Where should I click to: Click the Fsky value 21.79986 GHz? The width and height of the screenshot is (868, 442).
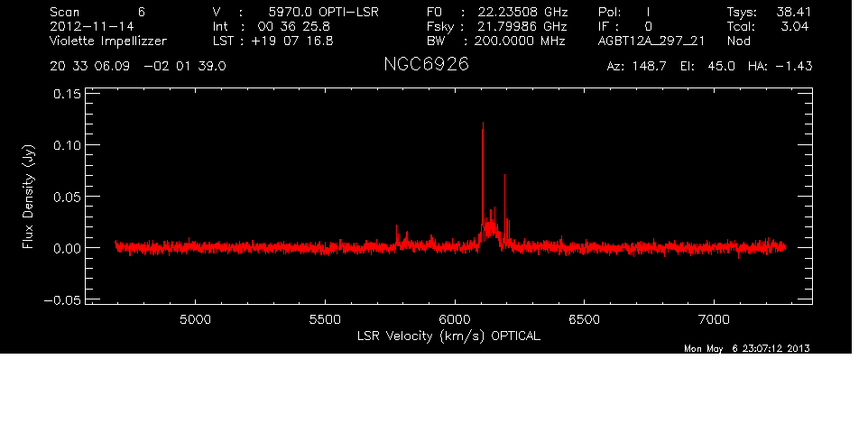523,26
